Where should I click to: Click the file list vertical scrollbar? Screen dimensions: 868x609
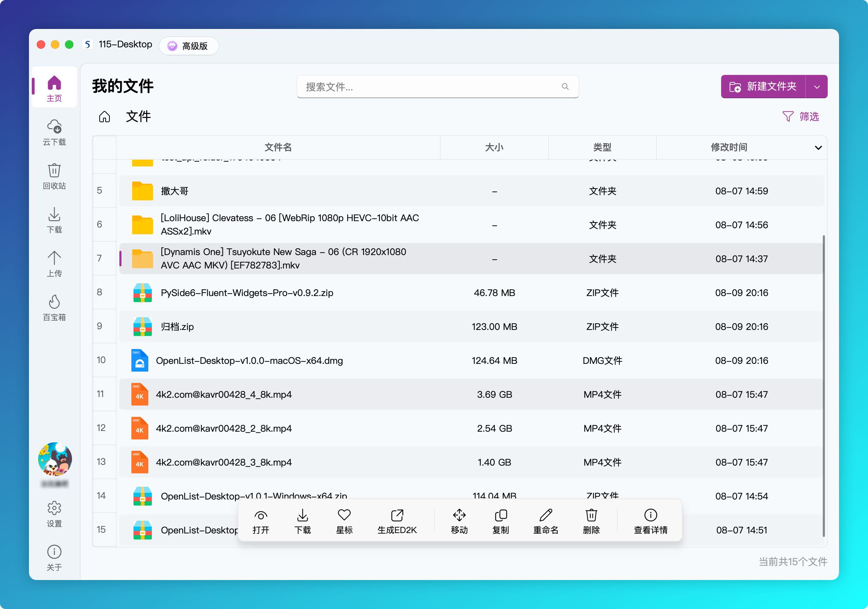pyautogui.click(x=823, y=385)
